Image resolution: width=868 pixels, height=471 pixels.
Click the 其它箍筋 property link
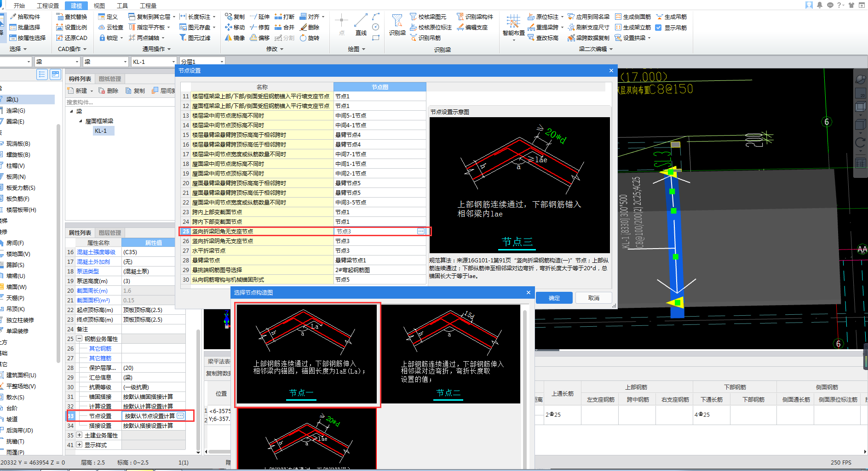[x=100, y=358]
